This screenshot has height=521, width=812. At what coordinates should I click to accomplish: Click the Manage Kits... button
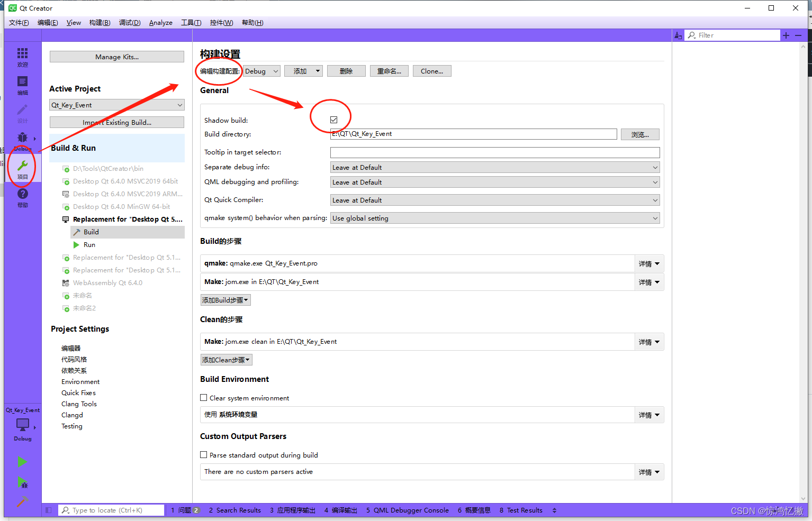coord(117,57)
